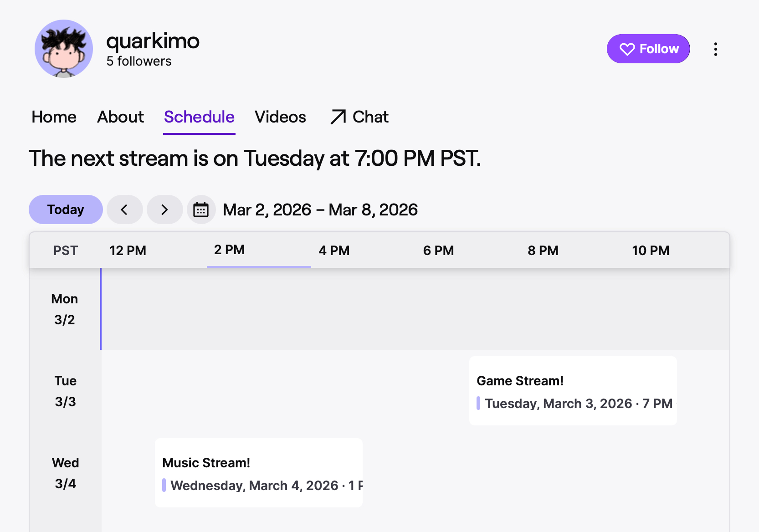Select the Schedule tab
The image size is (759, 532).
[x=199, y=117]
